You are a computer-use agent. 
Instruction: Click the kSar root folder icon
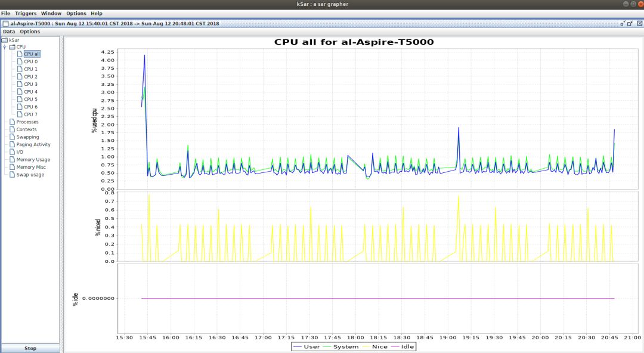pyautogui.click(x=5, y=40)
